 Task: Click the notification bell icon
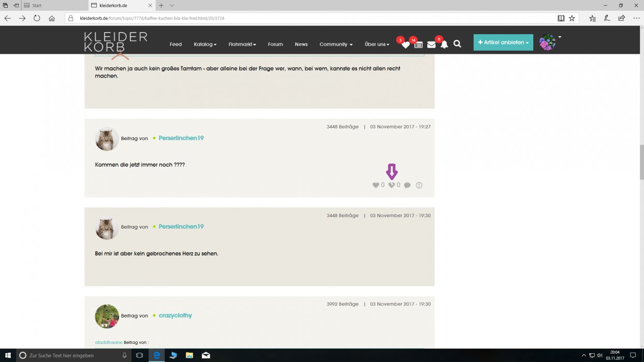[444, 45]
